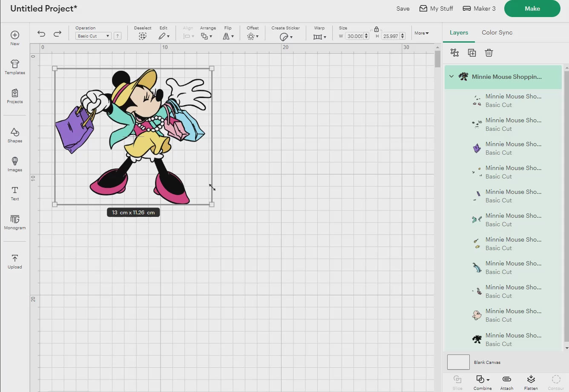Open the Templates panel
Viewport: 569px width, 392px height.
pos(15,67)
